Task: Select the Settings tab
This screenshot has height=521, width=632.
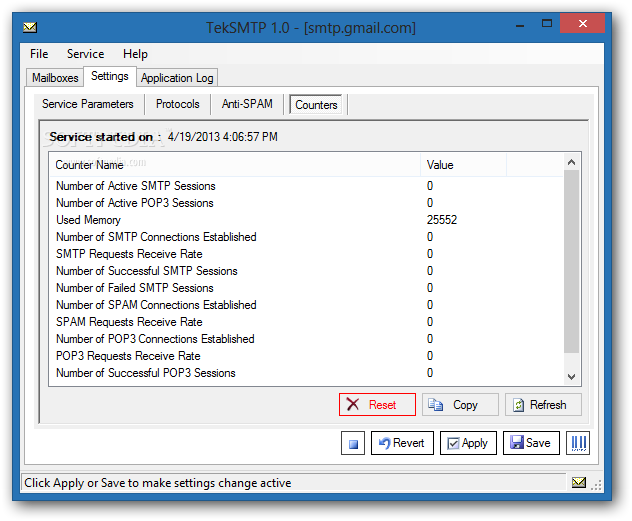Action: 110,76
